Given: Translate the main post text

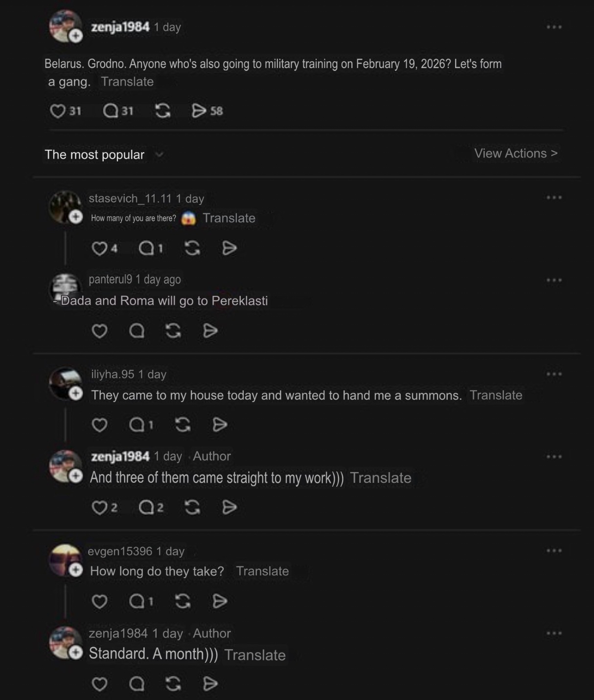Looking at the screenshot, I should 127,82.
